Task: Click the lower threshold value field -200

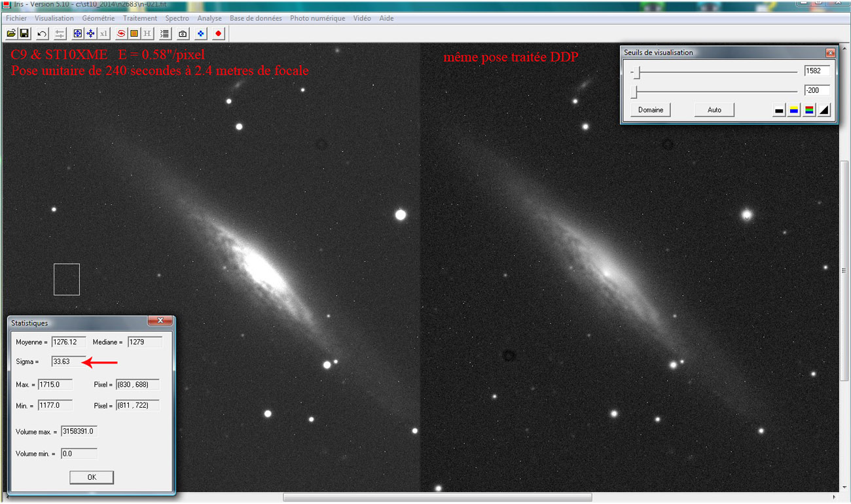Action: [x=817, y=90]
